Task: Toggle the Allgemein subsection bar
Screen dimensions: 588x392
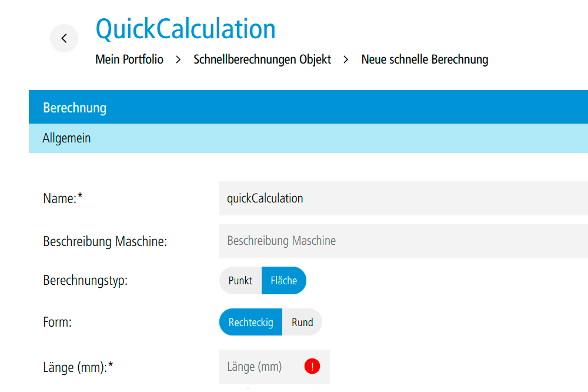Action: pyautogui.click(x=308, y=138)
